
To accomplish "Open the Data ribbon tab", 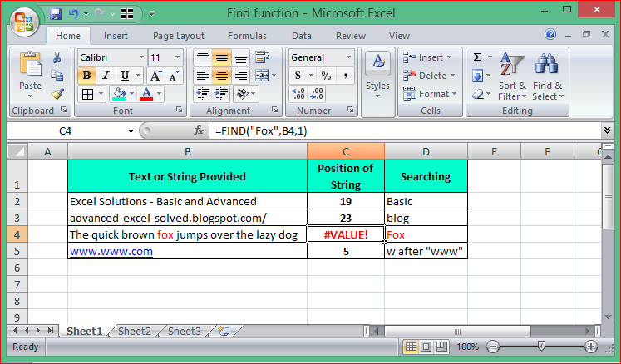I will tap(302, 36).
